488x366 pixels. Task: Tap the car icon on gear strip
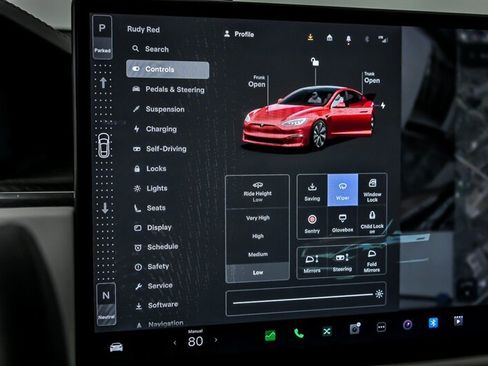click(x=104, y=145)
